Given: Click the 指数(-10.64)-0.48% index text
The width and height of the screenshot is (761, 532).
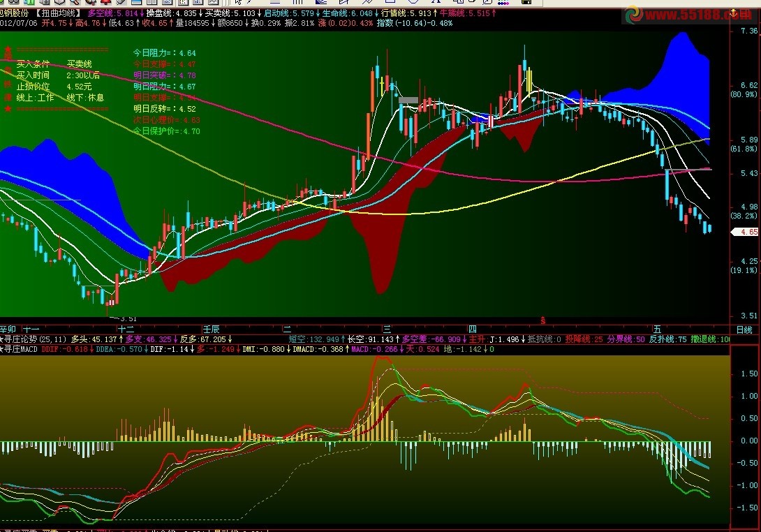Looking at the screenshot, I should pos(415,23).
